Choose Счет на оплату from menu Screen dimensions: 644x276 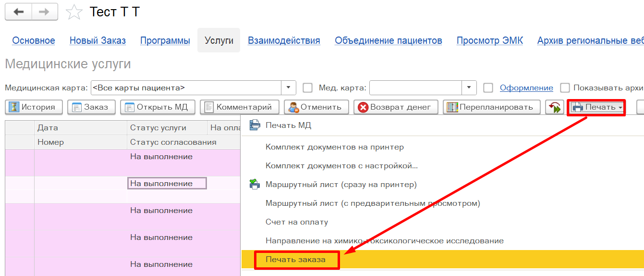point(297,222)
